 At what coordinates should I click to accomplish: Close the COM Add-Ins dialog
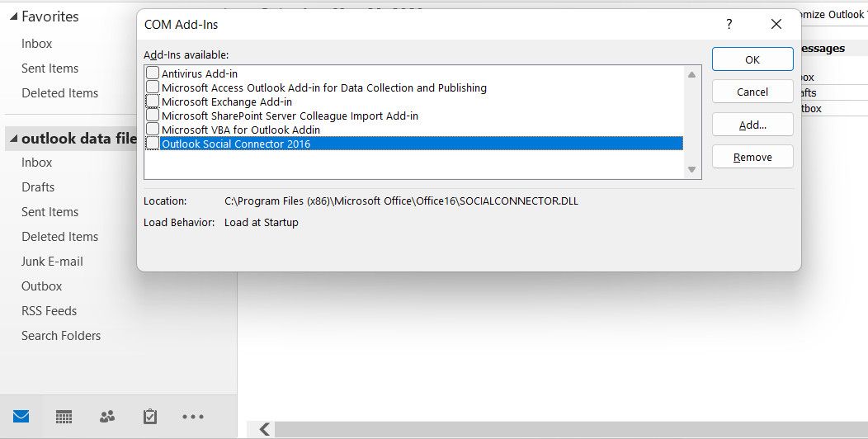776,24
